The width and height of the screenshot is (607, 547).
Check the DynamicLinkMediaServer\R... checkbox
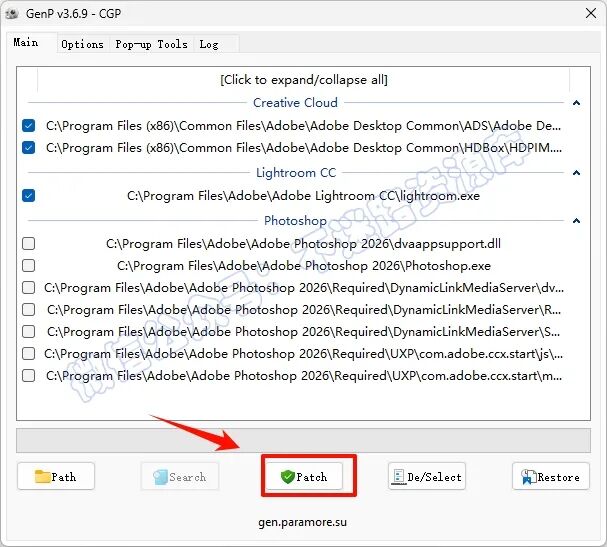(x=29, y=310)
